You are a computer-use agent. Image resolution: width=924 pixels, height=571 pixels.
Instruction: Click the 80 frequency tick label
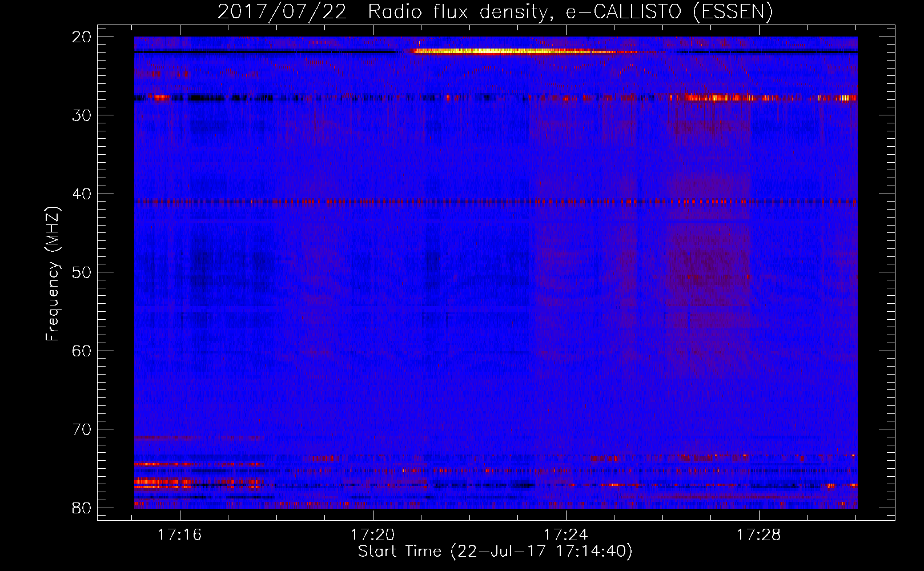pos(82,508)
